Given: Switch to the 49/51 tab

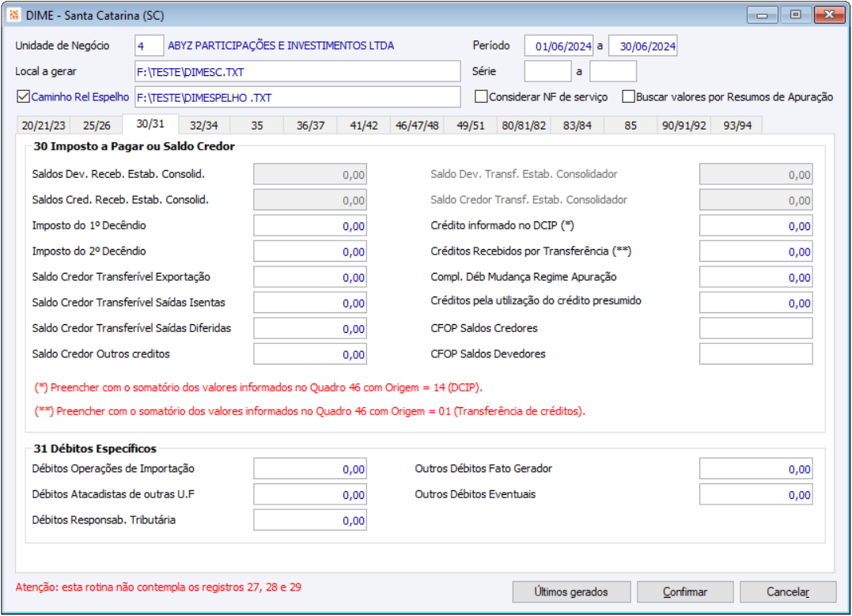Looking at the screenshot, I should [x=471, y=126].
